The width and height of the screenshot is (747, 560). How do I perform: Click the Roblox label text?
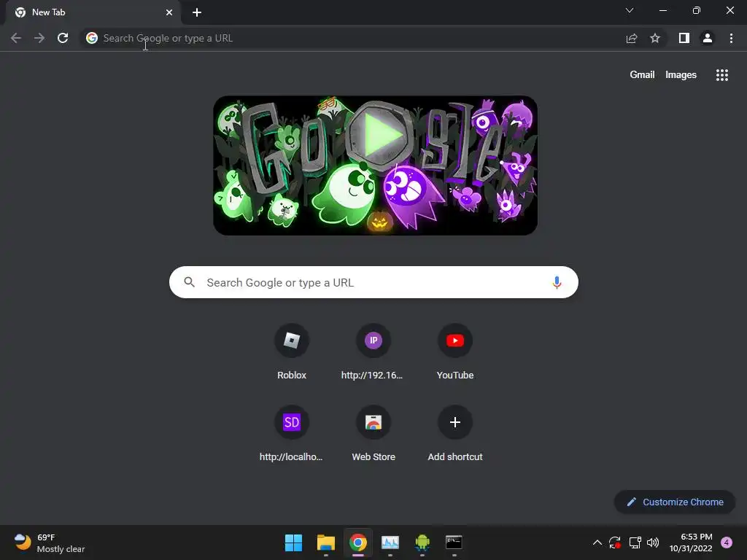tap(292, 376)
